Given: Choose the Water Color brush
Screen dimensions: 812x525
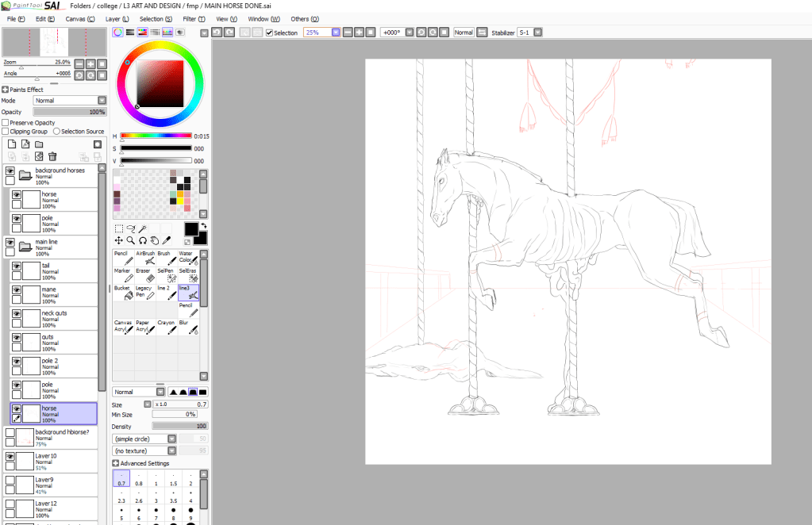Looking at the screenshot, I should tap(187, 258).
